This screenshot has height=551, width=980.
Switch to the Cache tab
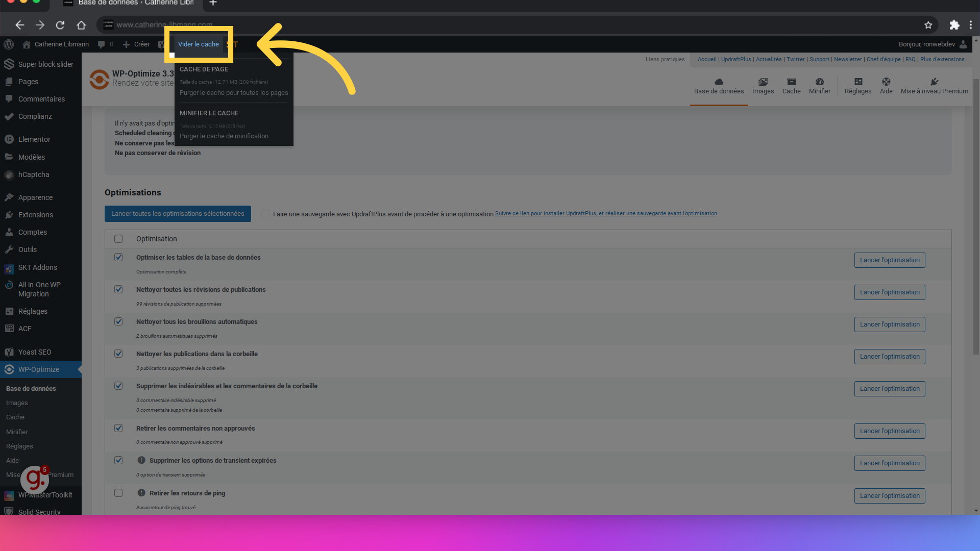coord(791,86)
